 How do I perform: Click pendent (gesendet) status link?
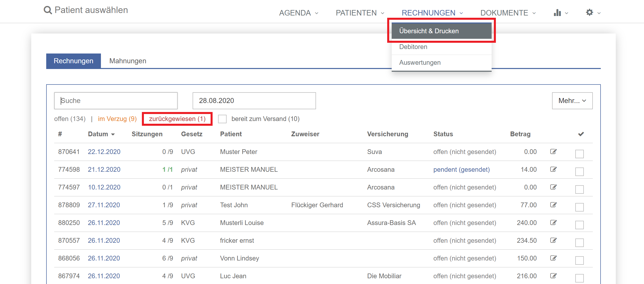point(461,170)
